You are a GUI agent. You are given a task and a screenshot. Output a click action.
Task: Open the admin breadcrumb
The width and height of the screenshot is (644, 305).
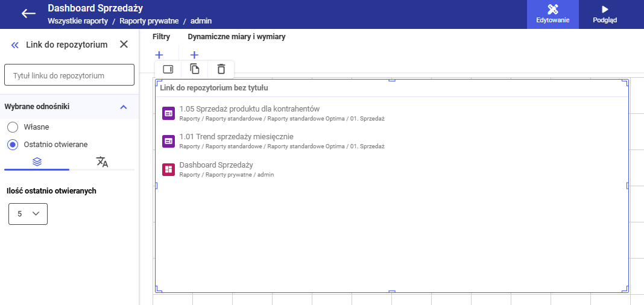click(201, 21)
